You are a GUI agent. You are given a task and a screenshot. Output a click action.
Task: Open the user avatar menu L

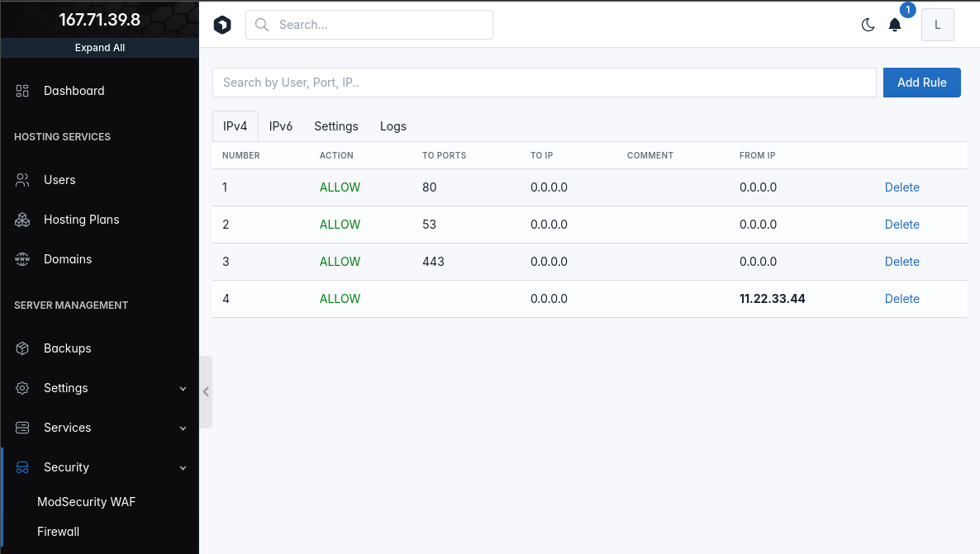937,25
